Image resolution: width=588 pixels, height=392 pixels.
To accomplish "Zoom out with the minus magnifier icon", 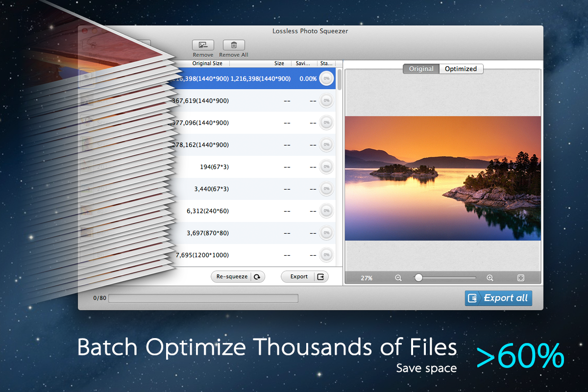I will coord(398,278).
